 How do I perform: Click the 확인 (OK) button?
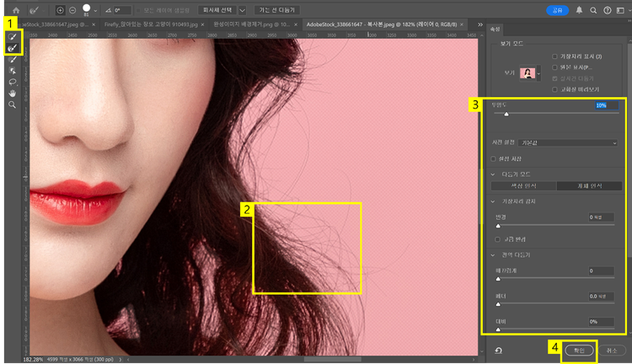578,351
